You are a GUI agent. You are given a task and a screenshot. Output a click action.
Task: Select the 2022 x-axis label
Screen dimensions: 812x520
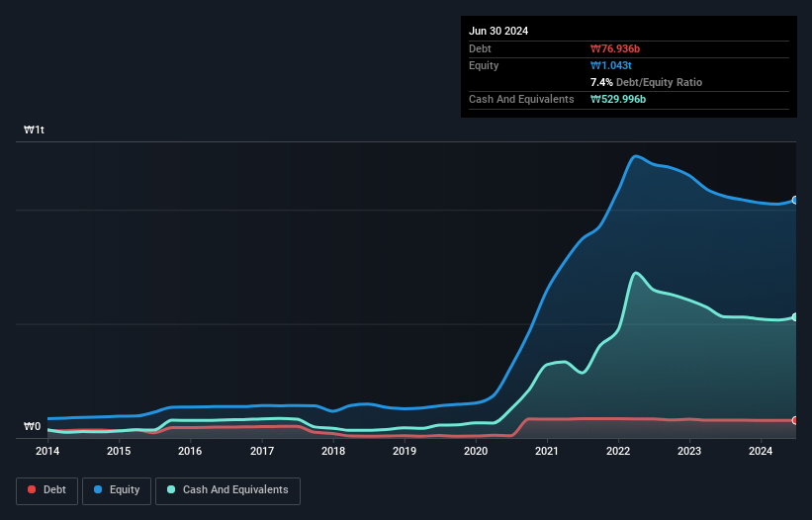pos(618,451)
